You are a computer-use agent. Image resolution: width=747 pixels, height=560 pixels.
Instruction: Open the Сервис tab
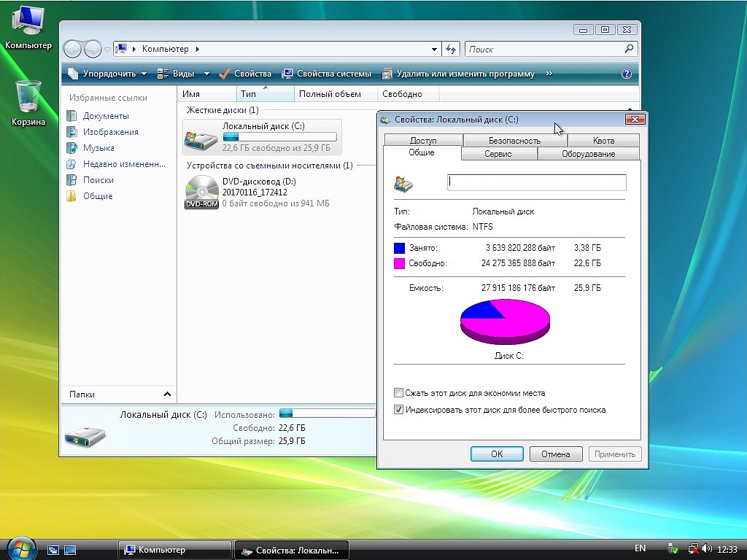[x=498, y=154]
